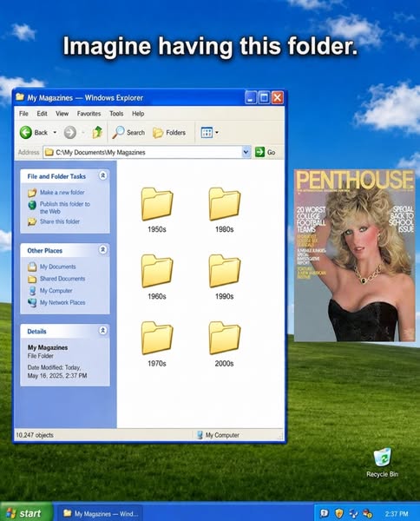
Task: Click the Date Modified details text
Action: [57, 372]
